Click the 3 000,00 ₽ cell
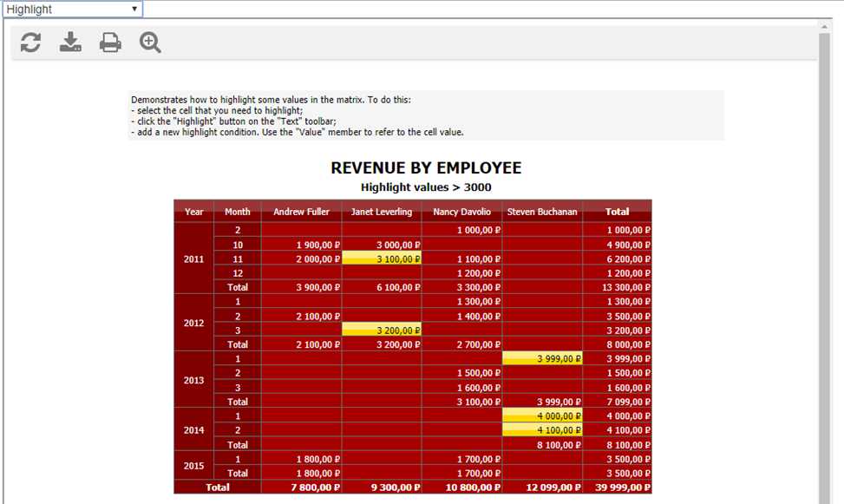Image resolution: width=844 pixels, height=504 pixels. [x=382, y=245]
